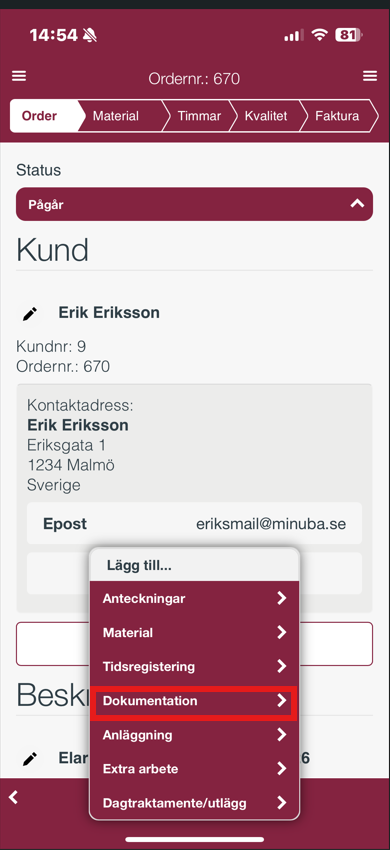The image size is (390, 850).
Task: Tap the Wi-Fi icon in status bar
Action: [x=320, y=36]
